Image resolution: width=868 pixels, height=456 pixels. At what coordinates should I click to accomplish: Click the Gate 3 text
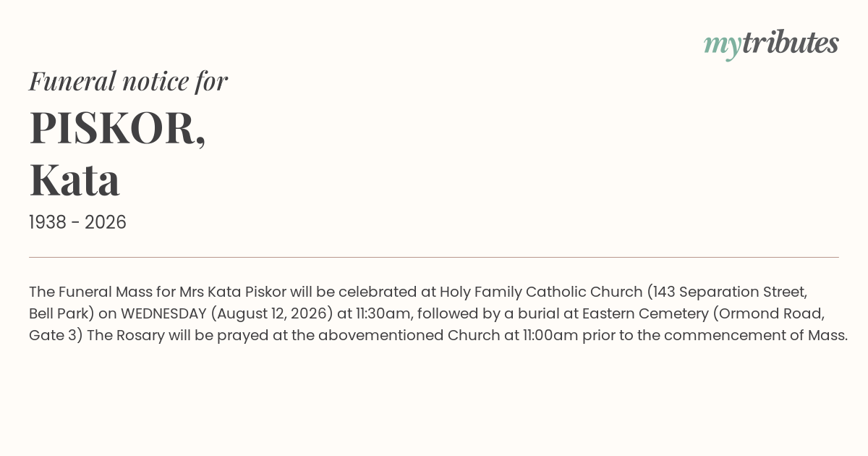54,335
